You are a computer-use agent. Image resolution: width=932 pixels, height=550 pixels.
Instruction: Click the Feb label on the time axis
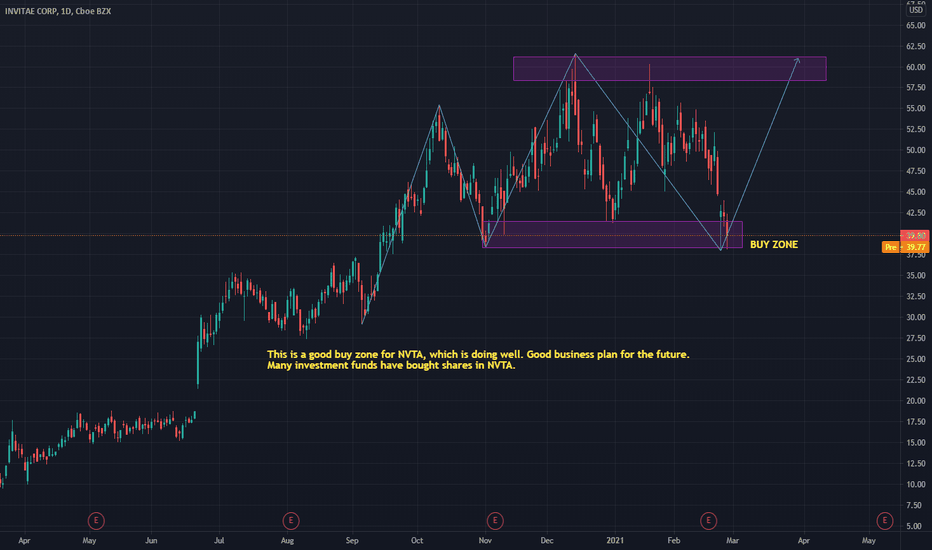(673, 540)
